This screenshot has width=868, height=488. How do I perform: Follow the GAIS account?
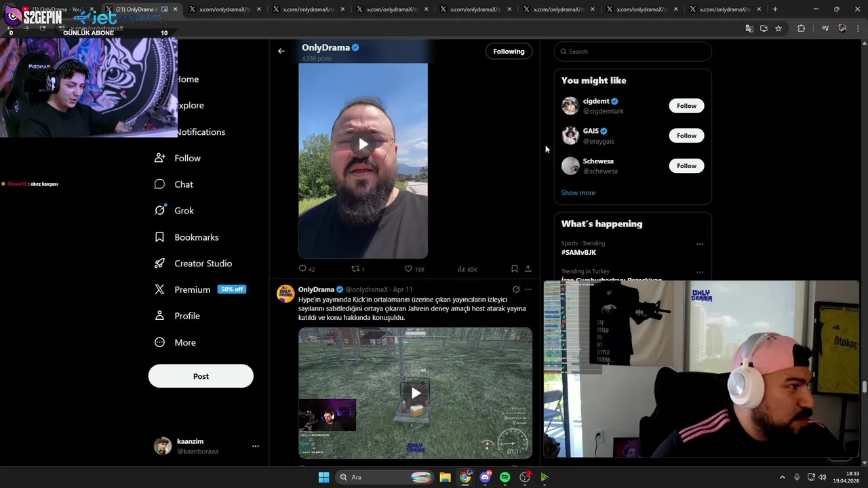686,136
